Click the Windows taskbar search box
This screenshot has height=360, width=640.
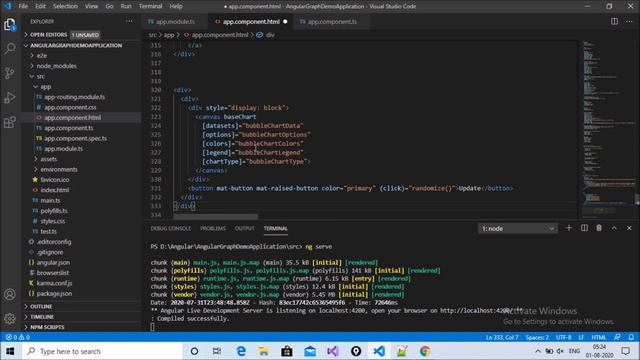click(101, 351)
